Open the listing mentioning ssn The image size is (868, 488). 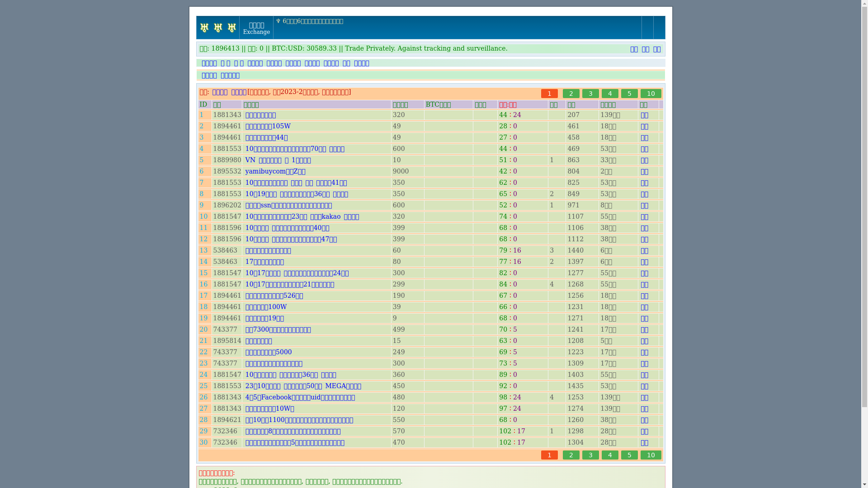[288, 205]
